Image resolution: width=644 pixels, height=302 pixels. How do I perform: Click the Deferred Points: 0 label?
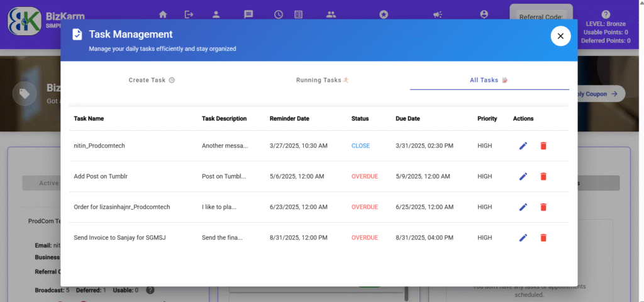(x=606, y=41)
